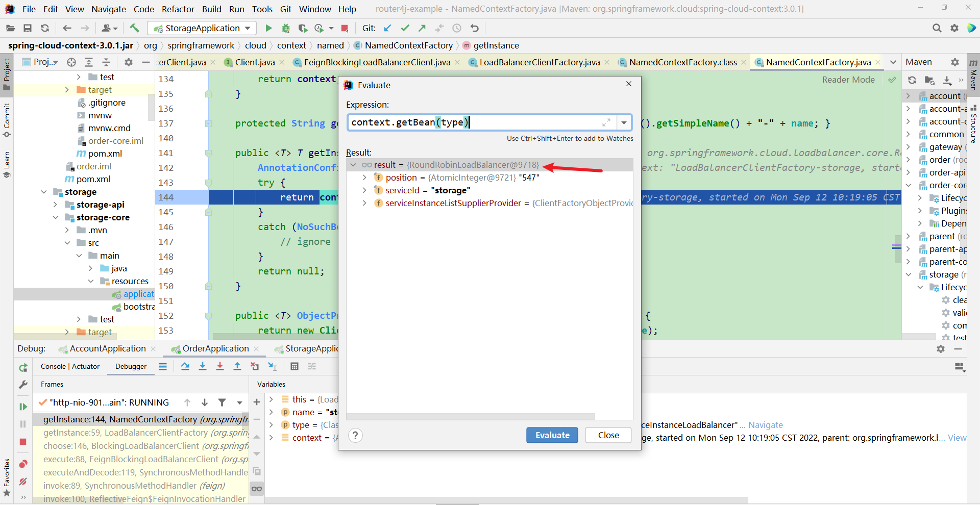Image resolution: width=980 pixels, height=505 pixels.
Task: Click Step Out in debugger toolbar
Action: click(x=237, y=366)
